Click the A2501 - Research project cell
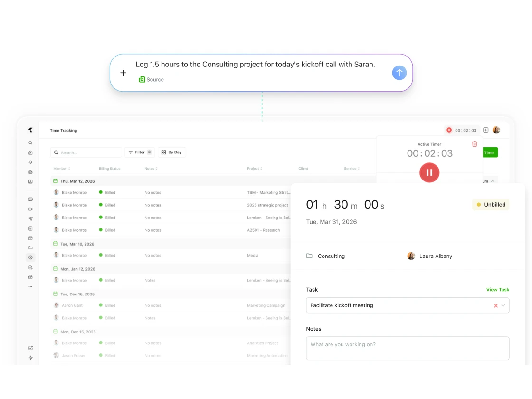The image size is (532, 399). [x=263, y=230]
